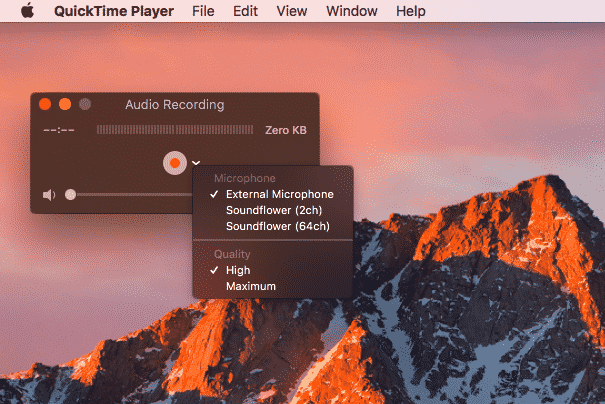Set recording quality to Maximum
605x404 pixels.
point(272,286)
